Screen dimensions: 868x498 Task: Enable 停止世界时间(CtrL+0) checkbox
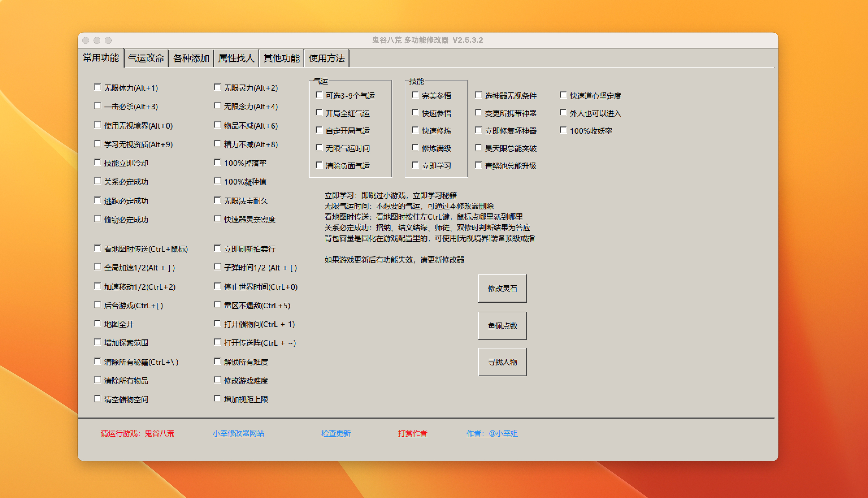pyautogui.click(x=217, y=286)
